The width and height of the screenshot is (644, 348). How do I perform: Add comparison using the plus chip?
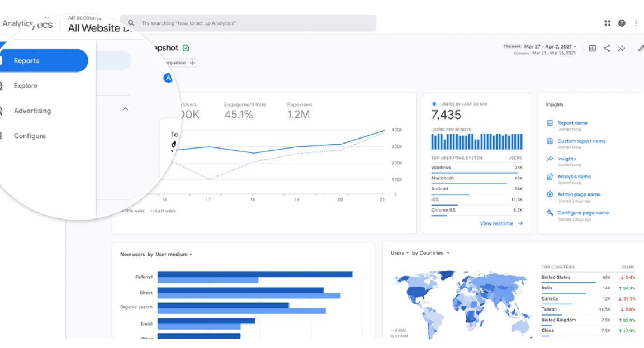click(193, 63)
